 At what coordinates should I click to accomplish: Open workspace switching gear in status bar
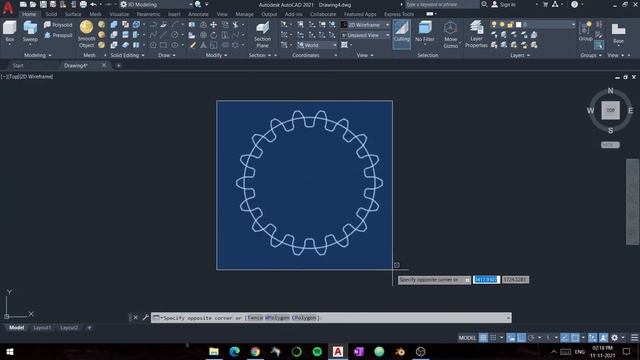click(614, 338)
